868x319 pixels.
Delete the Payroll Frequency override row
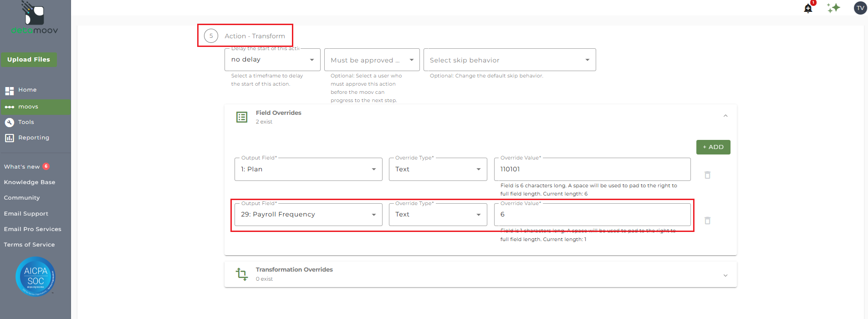coord(707,221)
